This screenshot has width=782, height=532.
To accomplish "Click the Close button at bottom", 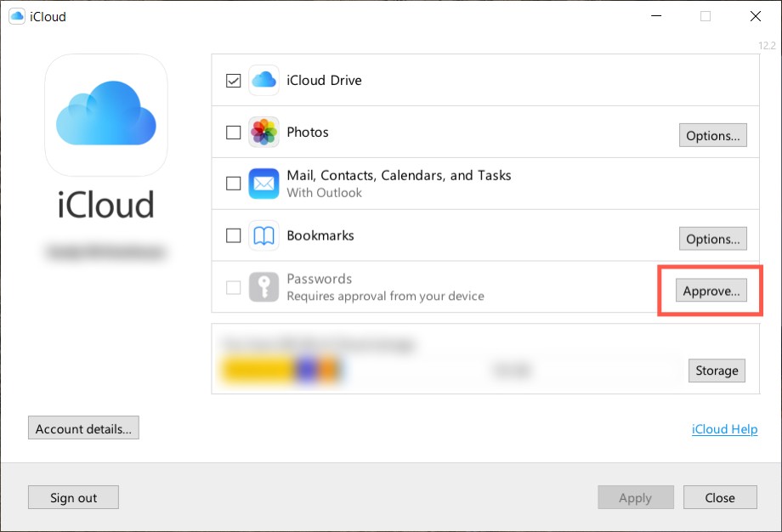I will tap(720, 497).
